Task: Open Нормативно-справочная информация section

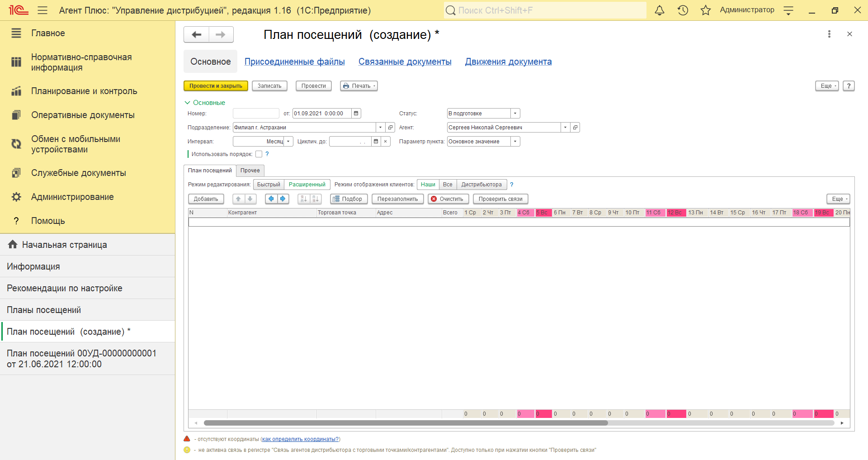Action: tap(87, 62)
